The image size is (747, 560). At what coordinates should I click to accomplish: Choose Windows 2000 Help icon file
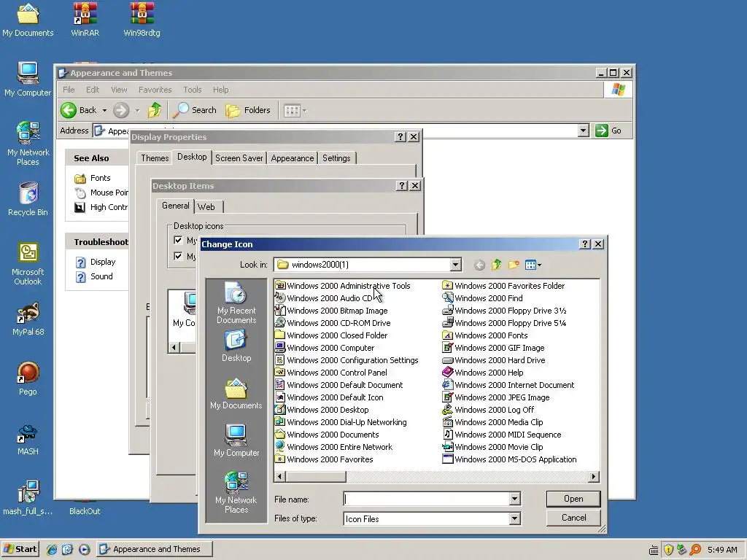click(483, 373)
